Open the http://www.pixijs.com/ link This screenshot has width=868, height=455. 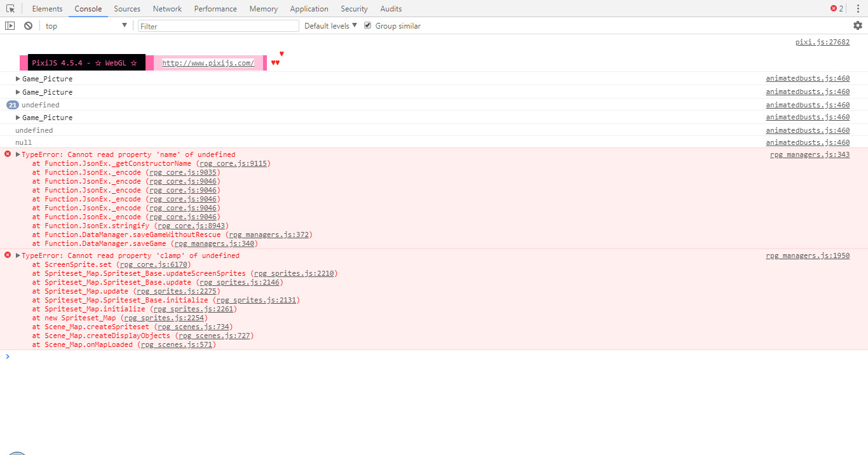click(x=208, y=63)
